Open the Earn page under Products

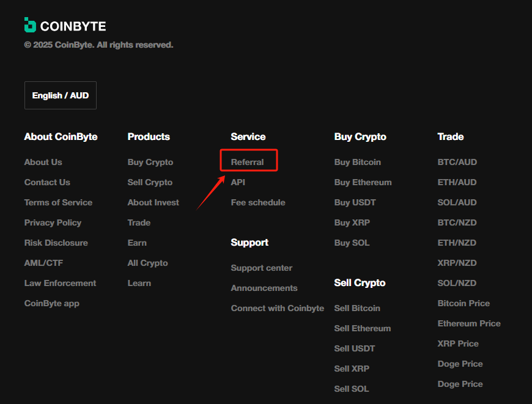tap(137, 242)
